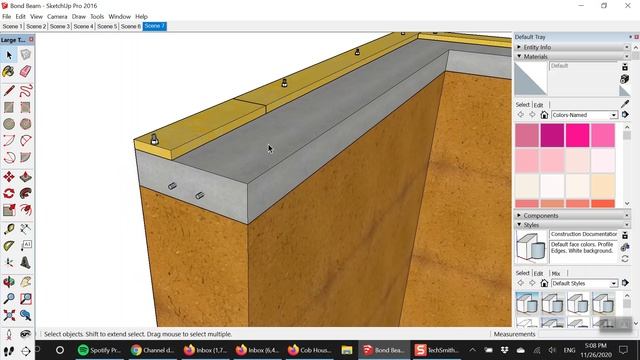
Task: Choose the Dimension tool
Action: (x=25, y=229)
